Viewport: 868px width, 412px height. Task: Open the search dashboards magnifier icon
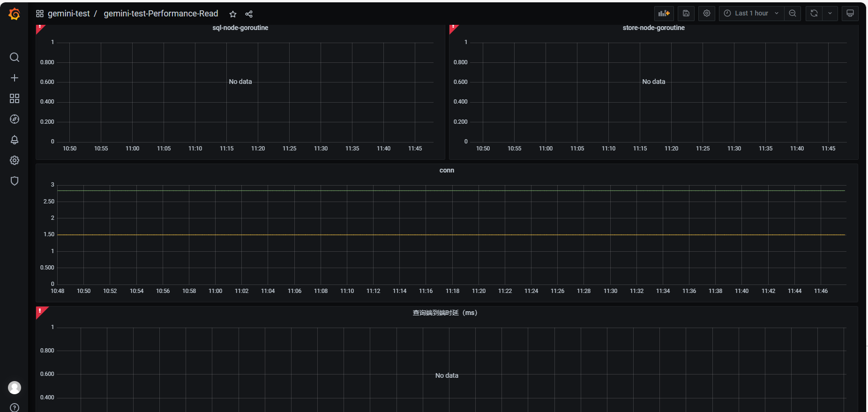pos(15,57)
